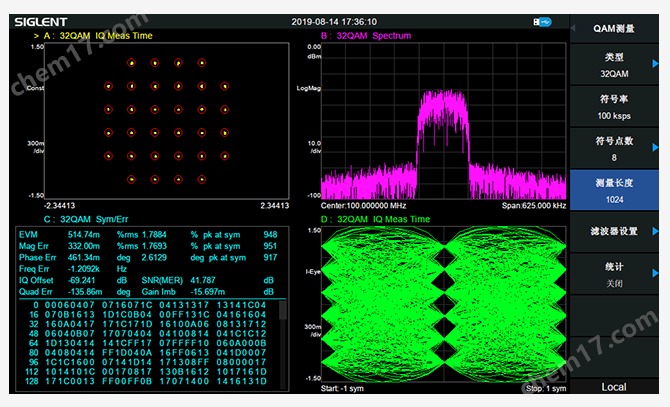Image resolution: width=670 pixels, height=407 pixels.
Task: Click symbol data 070B1613 in row 16
Action: [x=70, y=315]
